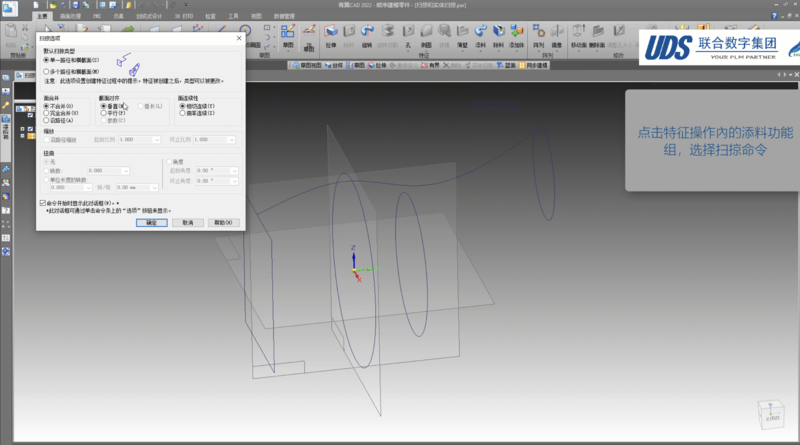Select 曲率连续 face continuity option
Screen dimensions: 800x445
tap(182, 113)
